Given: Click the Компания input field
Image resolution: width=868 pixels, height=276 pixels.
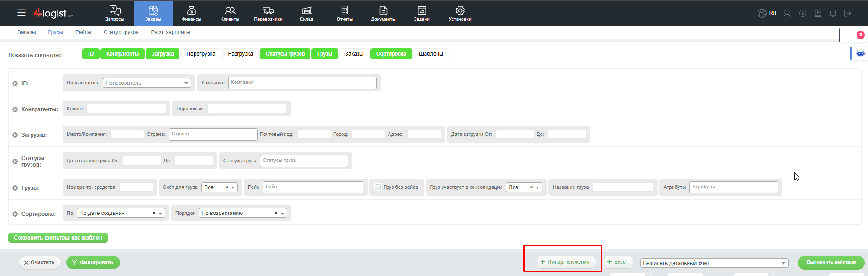Looking at the screenshot, I should (302, 83).
